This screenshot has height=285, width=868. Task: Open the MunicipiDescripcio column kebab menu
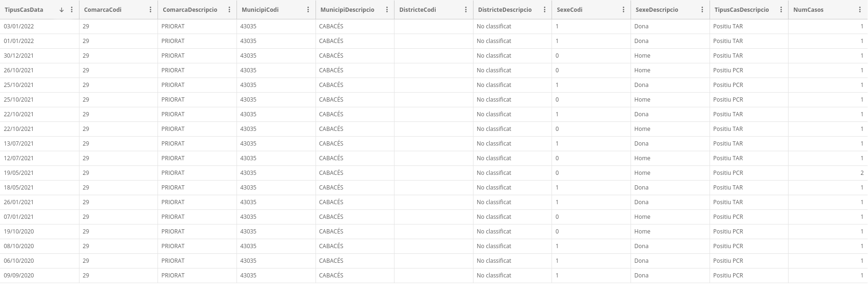pyautogui.click(x=387, y=9)
